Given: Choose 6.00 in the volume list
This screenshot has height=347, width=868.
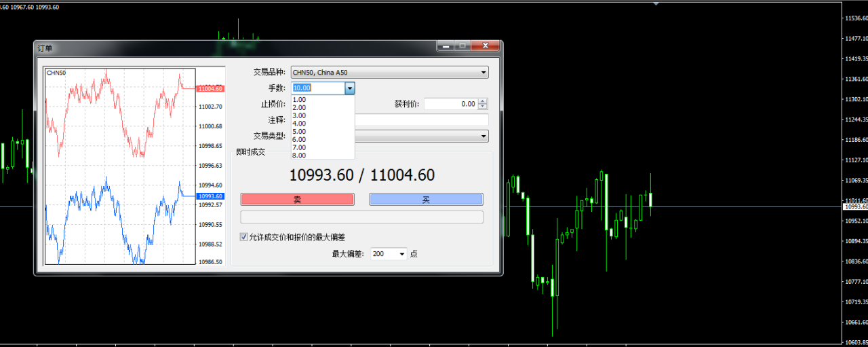Looking at the screenshot, I should click(299, 140).
